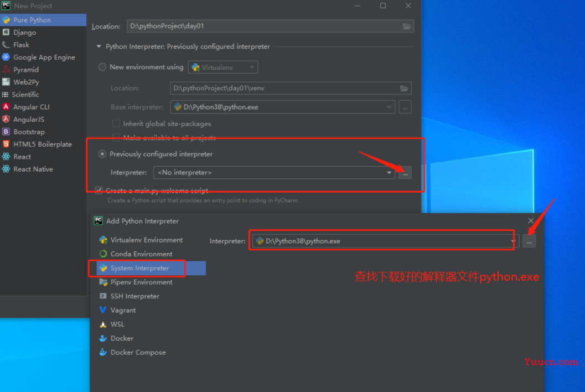585x392 pixels.
Task: Choose the Angular CLI icon
Action: 6,107
